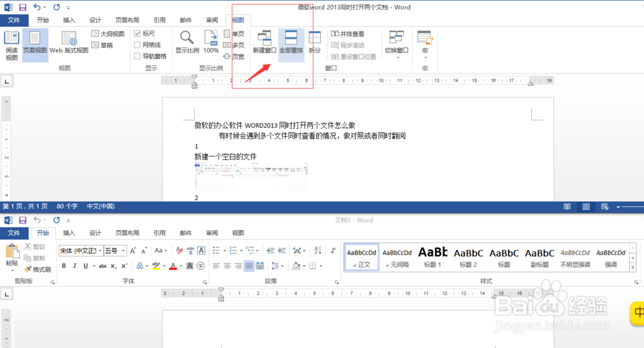Open Design tab in the bottom window
The image size is (644, 348).
[95, 233]
